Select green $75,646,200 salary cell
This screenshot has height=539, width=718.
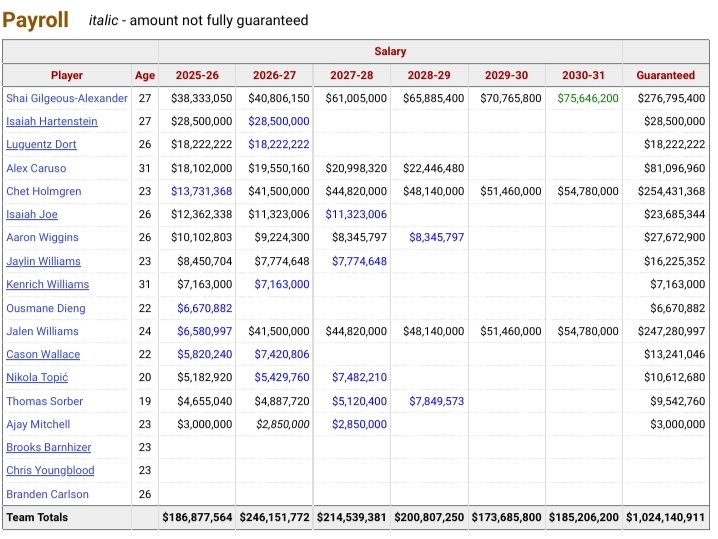point(588,98)
